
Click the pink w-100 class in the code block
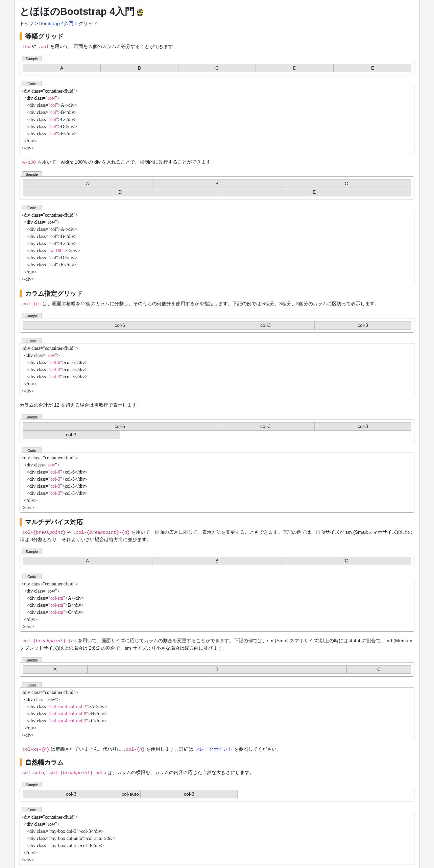56,250
